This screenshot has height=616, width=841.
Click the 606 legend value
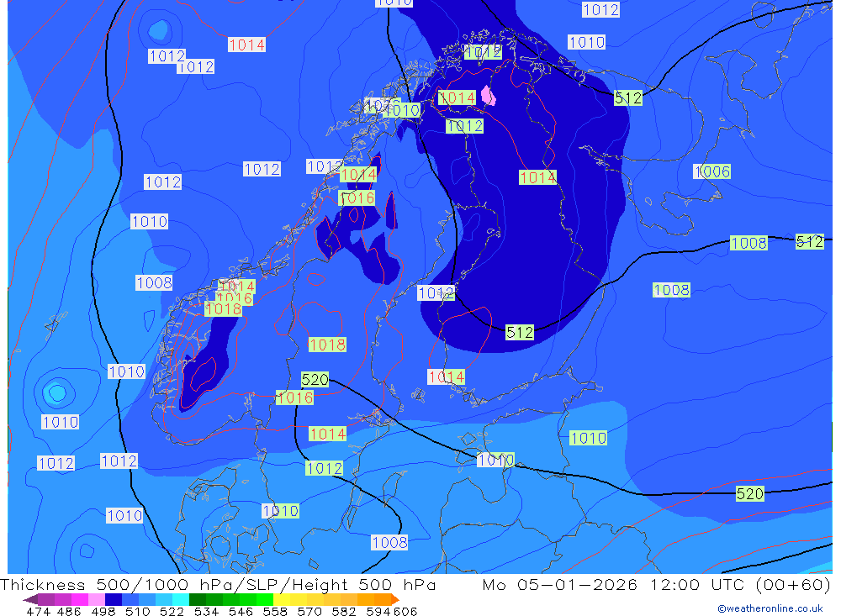click(x=405, y=612)
